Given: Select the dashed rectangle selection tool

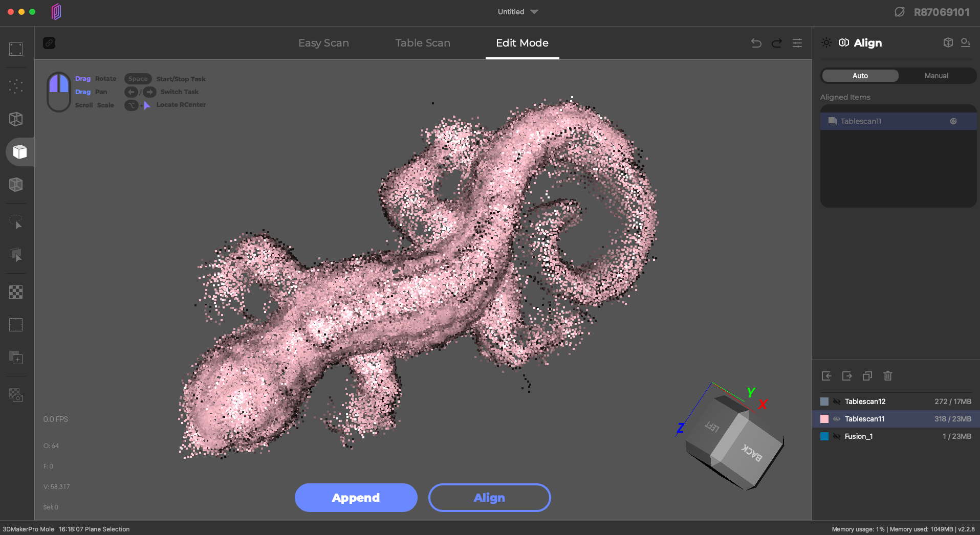Looking at the screenshot, I should click(16, 325).
